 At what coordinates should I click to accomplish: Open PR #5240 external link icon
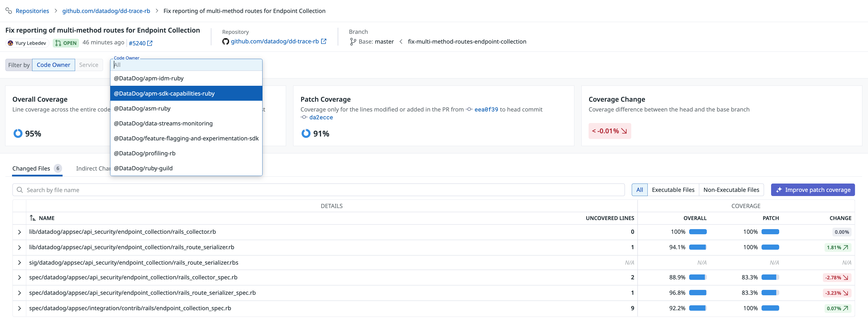point(150,43)
